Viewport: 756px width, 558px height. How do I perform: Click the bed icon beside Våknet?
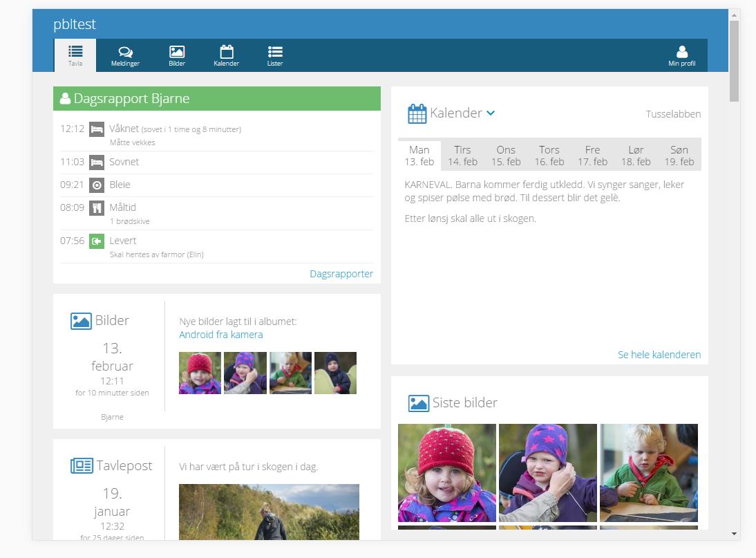click(97, 129)
